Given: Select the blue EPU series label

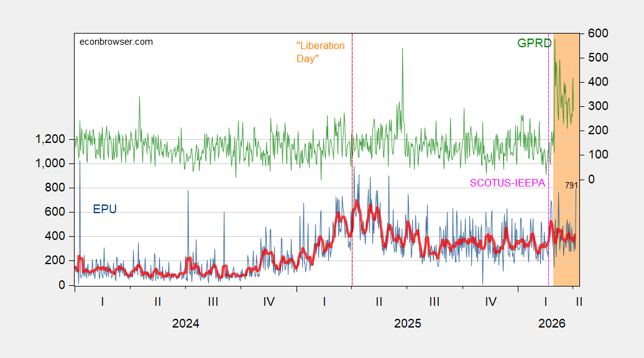Looking at the screenshot, I should pos(104,209).
